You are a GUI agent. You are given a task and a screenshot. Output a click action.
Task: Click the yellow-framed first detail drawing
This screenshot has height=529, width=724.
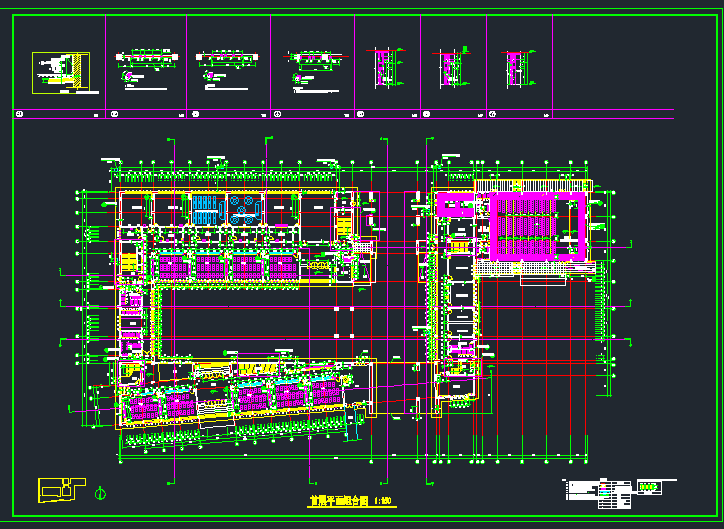(x=60, y=73)
